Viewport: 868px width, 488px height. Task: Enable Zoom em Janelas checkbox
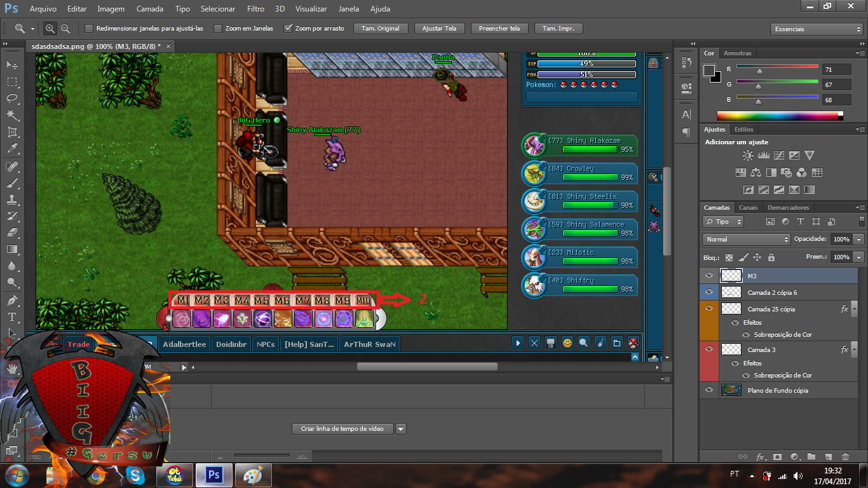tap(218, 29)
